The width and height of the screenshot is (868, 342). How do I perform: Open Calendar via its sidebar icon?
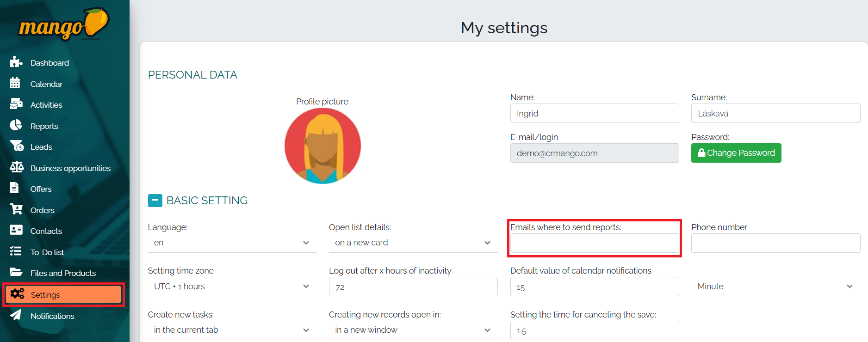pos(15,83)
